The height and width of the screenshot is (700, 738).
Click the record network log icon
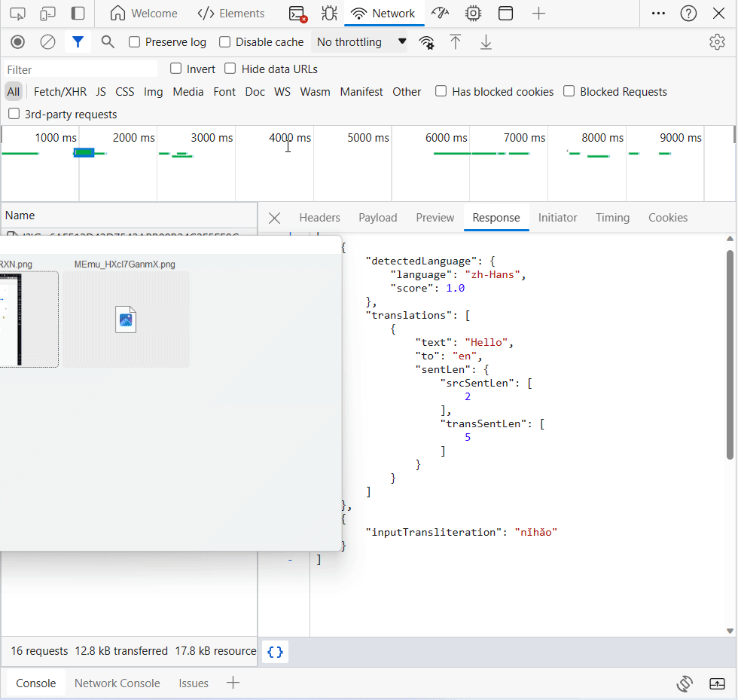coord(18,42)
